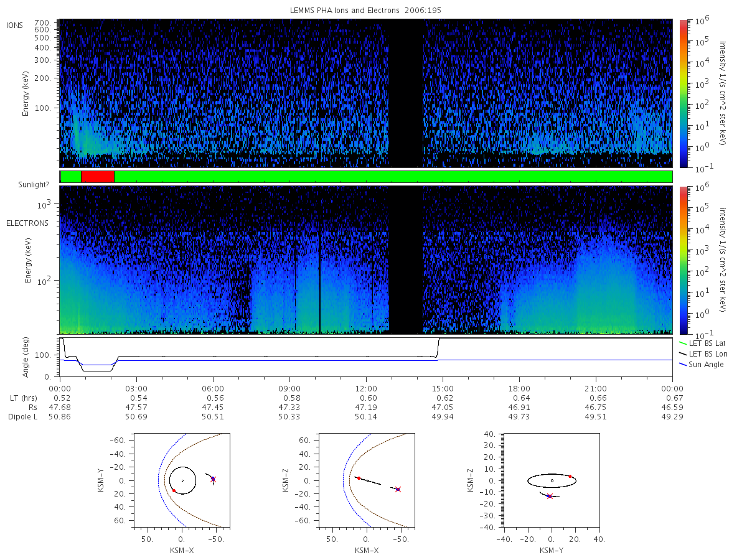Click the Dipole L value 49.29

point(672,417)
